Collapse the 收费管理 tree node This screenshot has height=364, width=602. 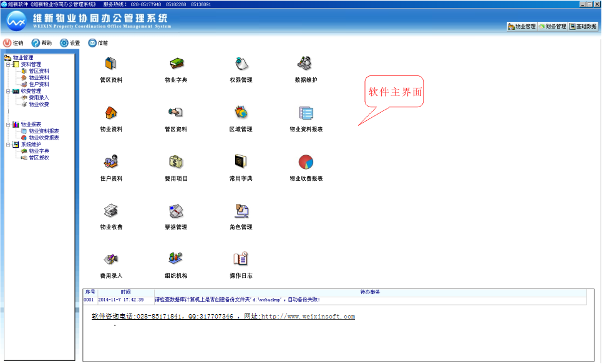(8, 91)
